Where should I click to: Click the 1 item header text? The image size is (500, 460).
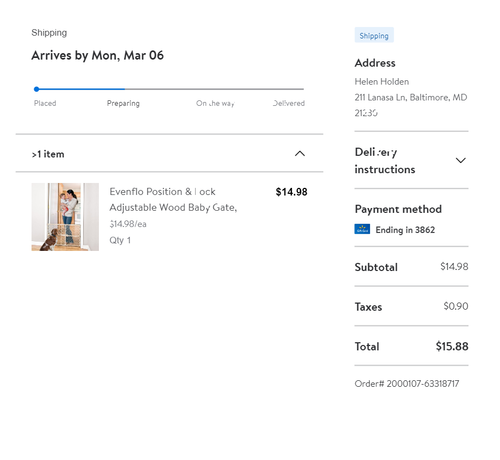tap(48, 154)
